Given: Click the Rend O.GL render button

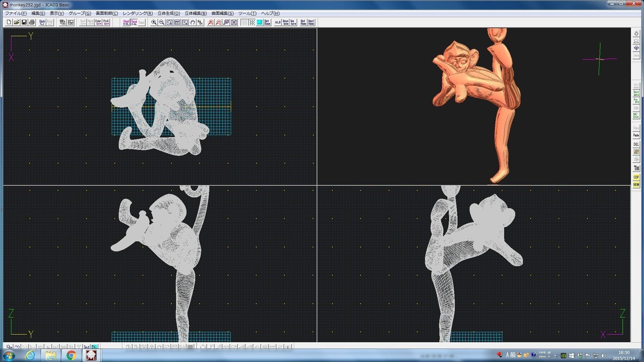Looking at the screenshot, I should coord(134,22).
